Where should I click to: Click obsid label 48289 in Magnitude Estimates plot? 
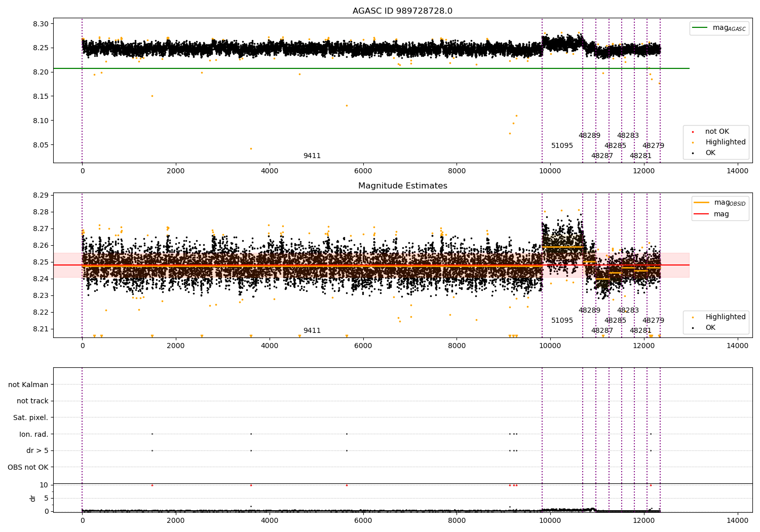(x=589, y=311)
